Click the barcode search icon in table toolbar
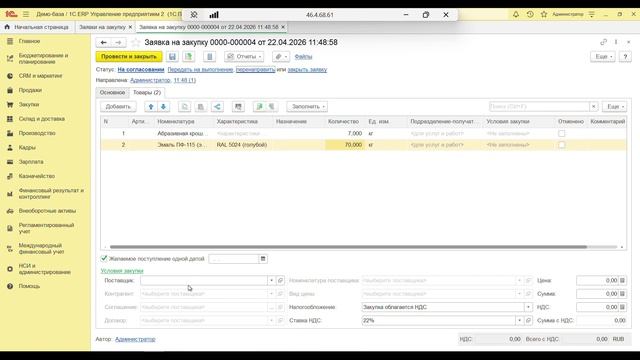The height and width of the screenshot is (360, 640). (238, 107)
